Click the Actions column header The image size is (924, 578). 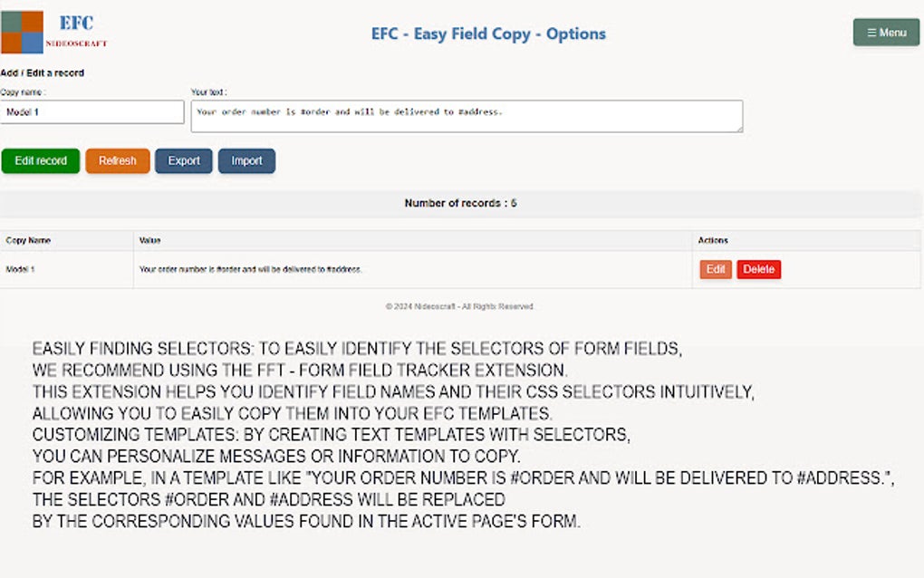click(x=713, y=241)
